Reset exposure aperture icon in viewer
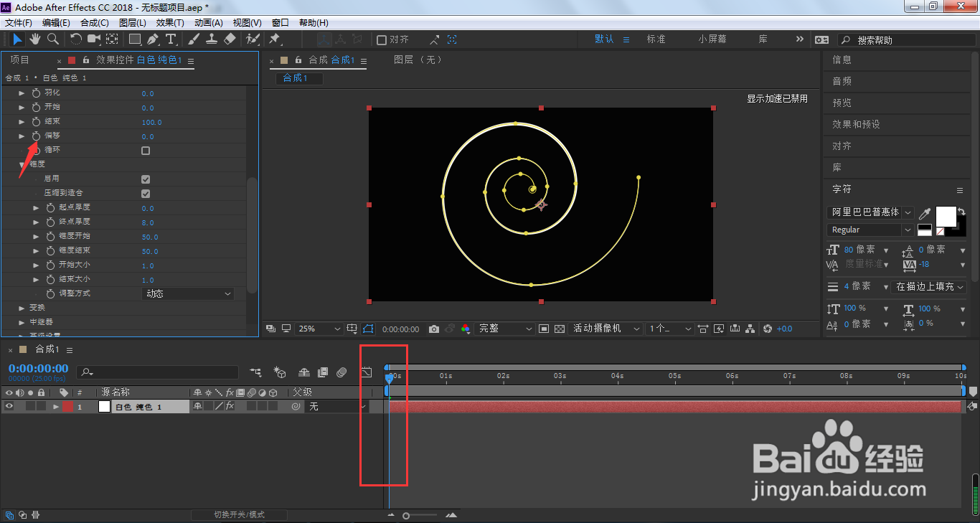 click(x=768, y=329)
